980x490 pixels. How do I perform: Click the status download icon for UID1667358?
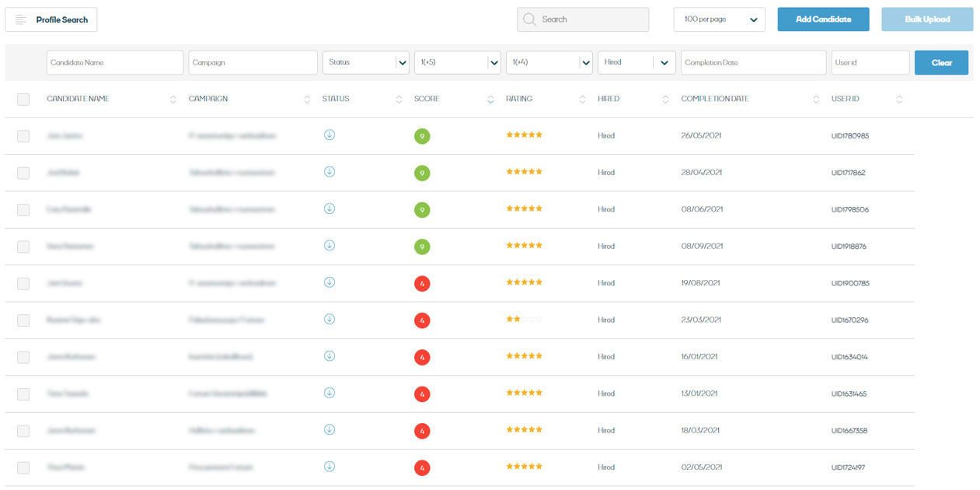pyautogui.click(x=330, y=429)
